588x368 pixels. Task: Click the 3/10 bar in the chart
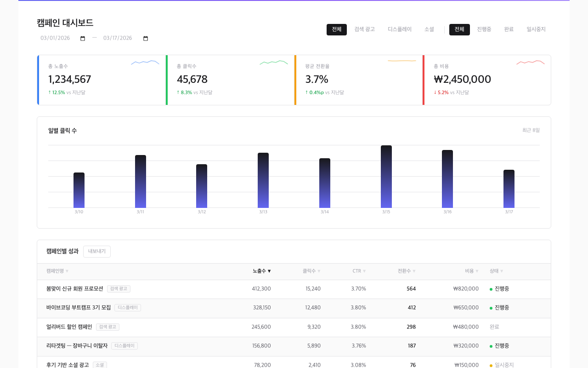79,190
